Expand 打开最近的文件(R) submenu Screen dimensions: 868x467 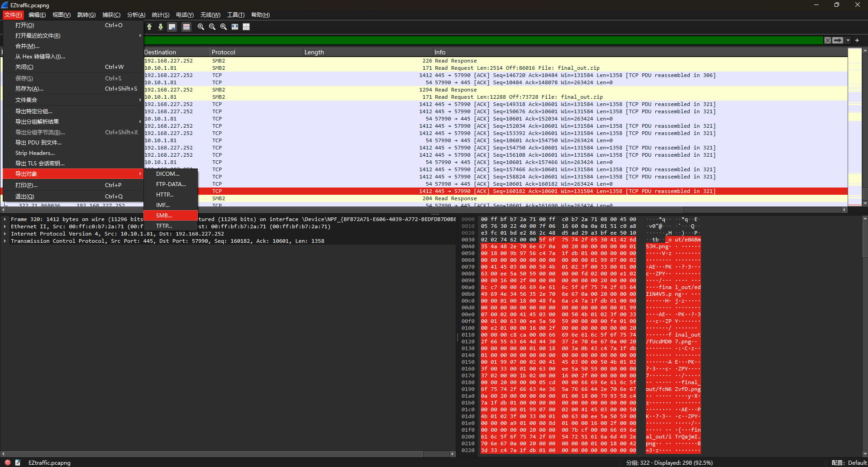pos(73,36)
